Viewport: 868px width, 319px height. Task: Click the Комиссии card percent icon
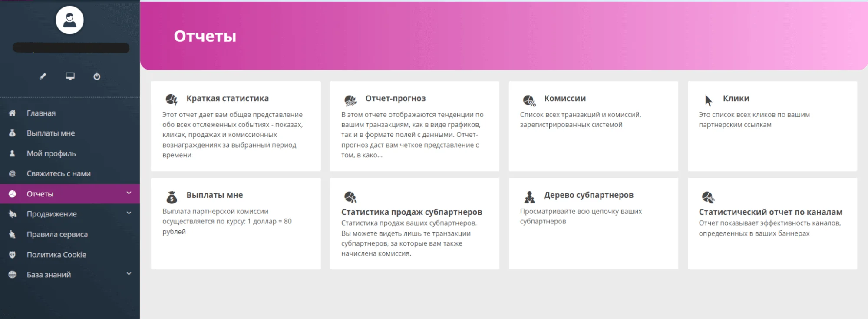[x=529, y=100]
